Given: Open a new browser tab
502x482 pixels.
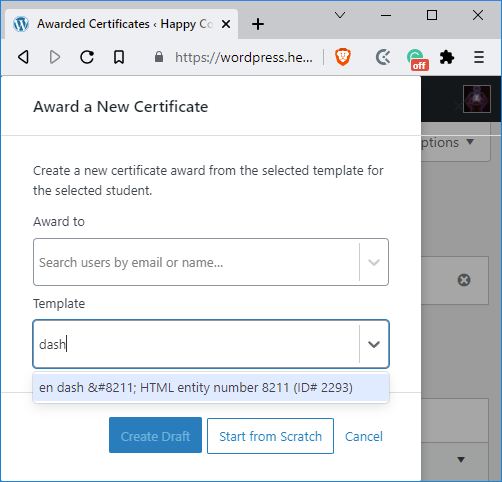Looking at the screenshot, I should (258, 24).
